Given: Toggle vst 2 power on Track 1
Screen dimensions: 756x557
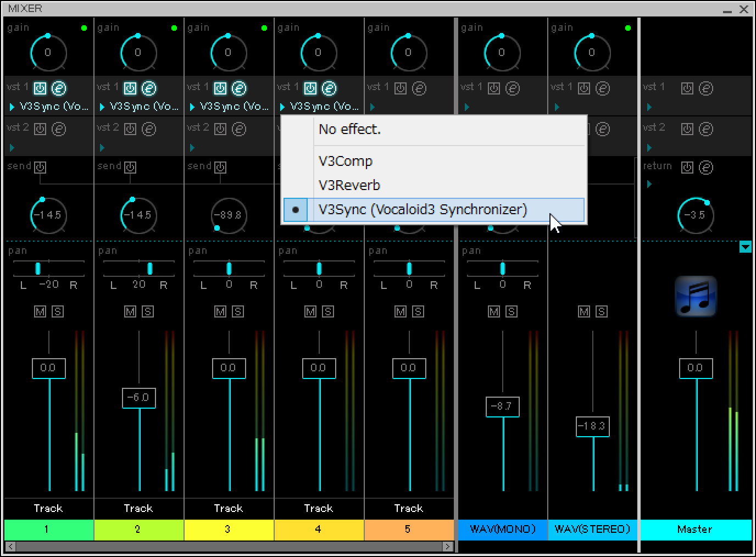Looking at the screenshot, I should [x=40, y=129].
